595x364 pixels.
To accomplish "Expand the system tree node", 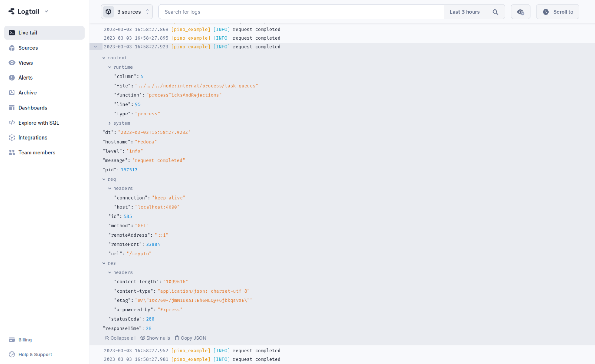I will coord(110,123).
